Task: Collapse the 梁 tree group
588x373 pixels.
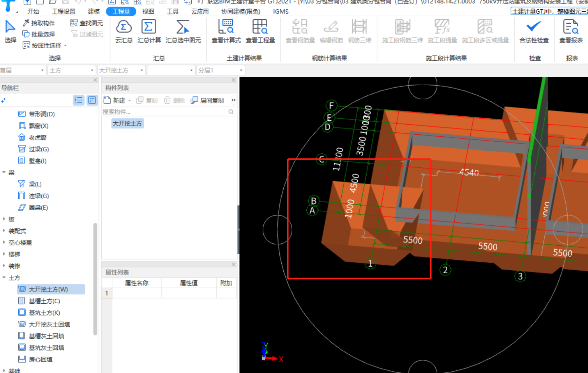Action: pos(4,172)
